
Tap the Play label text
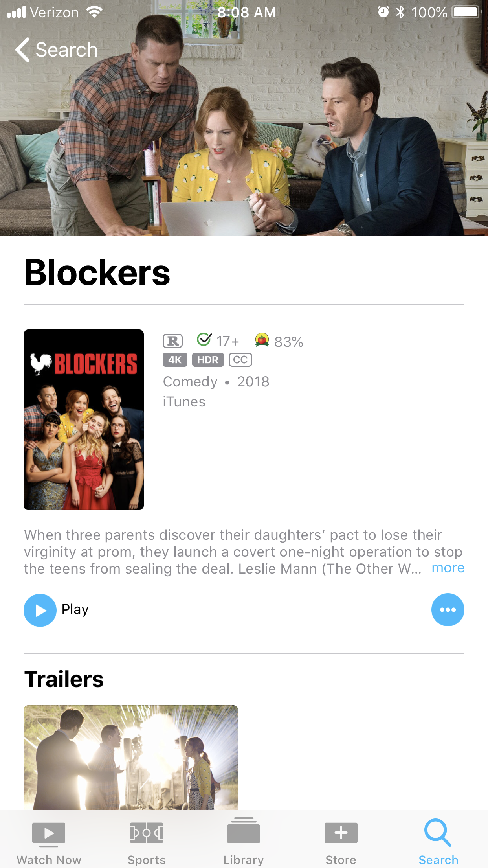(x=75, y=610)
